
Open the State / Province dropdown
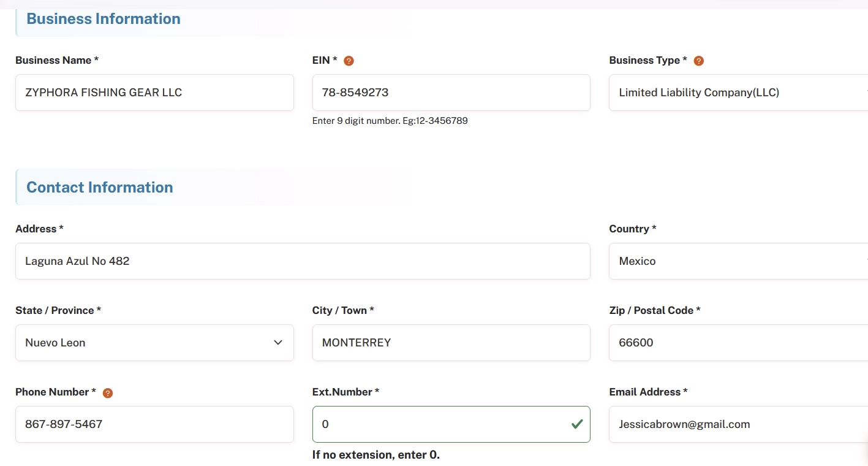point(154,343)
